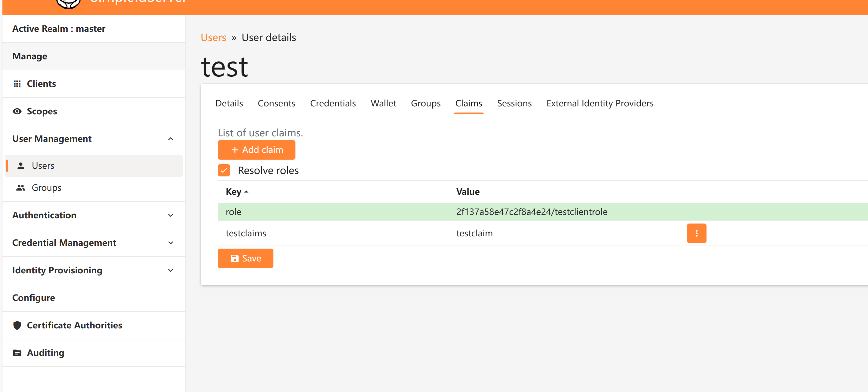Select the Users person icon
Image resolution: width=868 pixels, height=392 pixels.
point(20,165)
